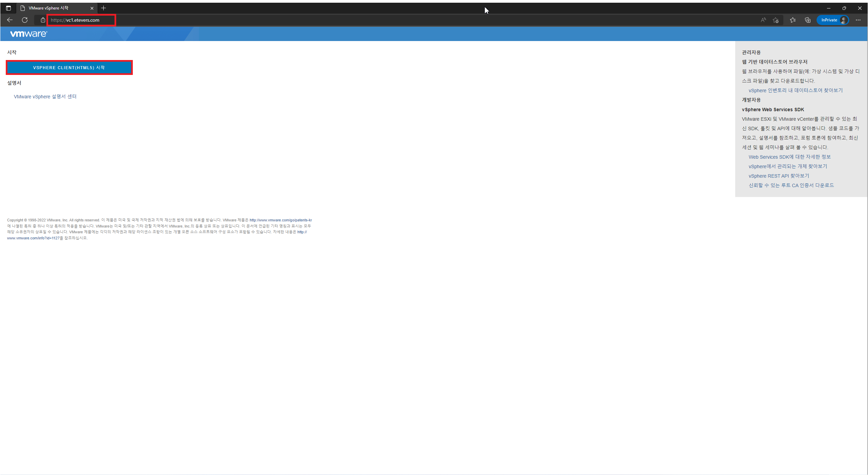
Task: Click the 관리자용 heading
Action: pyautogui.click(x=751, y=53)
